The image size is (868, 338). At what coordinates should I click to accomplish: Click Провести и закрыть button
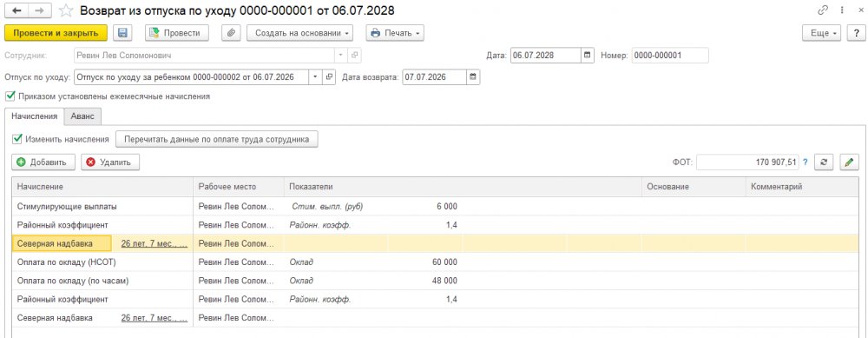pyautogui.click(x=56, y=33)
